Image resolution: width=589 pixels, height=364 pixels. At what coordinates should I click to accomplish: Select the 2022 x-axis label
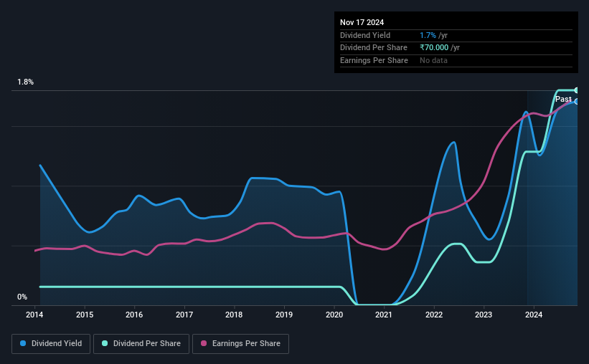pos(434,315)
